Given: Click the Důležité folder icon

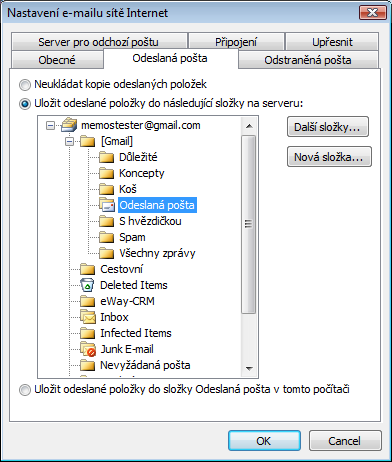Looking at the screenshot, I should [106, 157].
